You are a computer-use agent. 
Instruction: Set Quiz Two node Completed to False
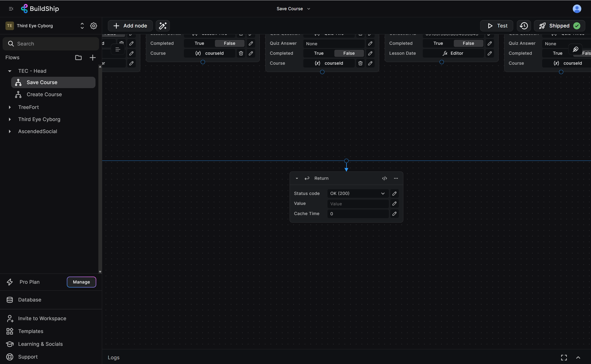pyautogui.click(x=349, y=53)
